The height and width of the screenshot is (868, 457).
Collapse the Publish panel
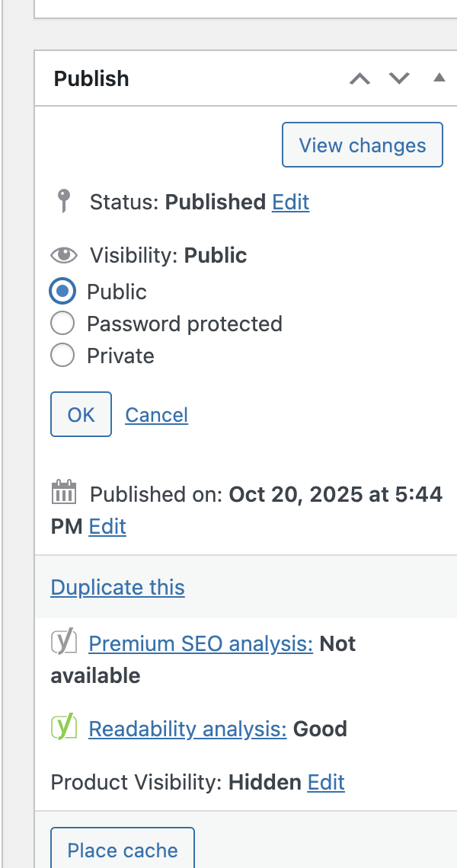pos(439,78)
